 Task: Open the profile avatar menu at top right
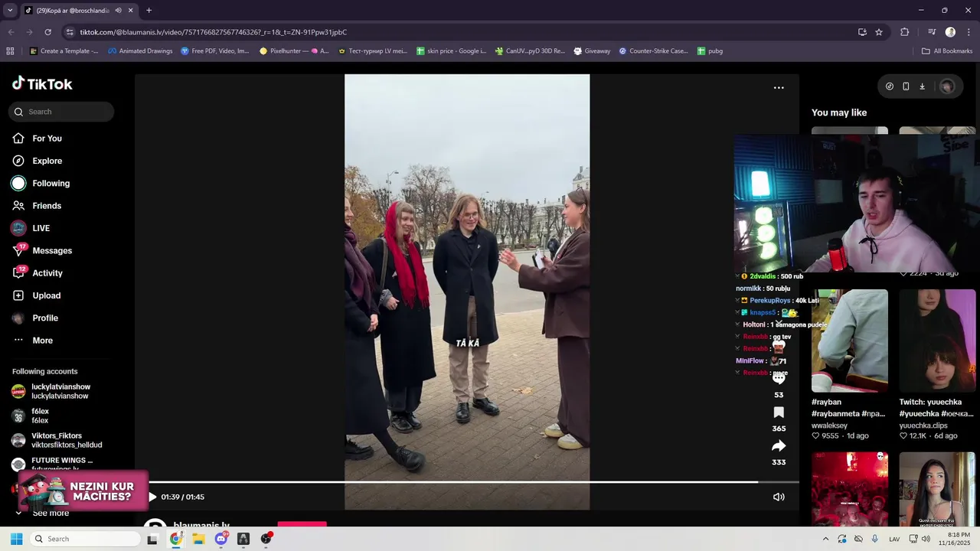coord(947,86)
